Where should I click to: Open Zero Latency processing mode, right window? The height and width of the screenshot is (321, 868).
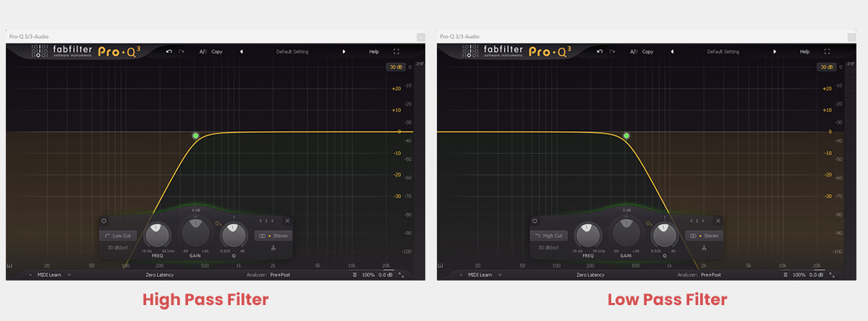click(591, 275)
